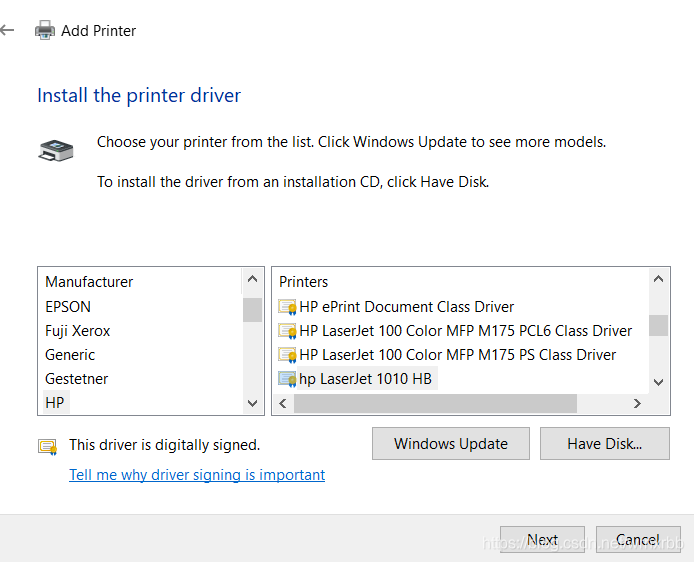Click the M175 PS driver certificate icon

tap(287, 354)
